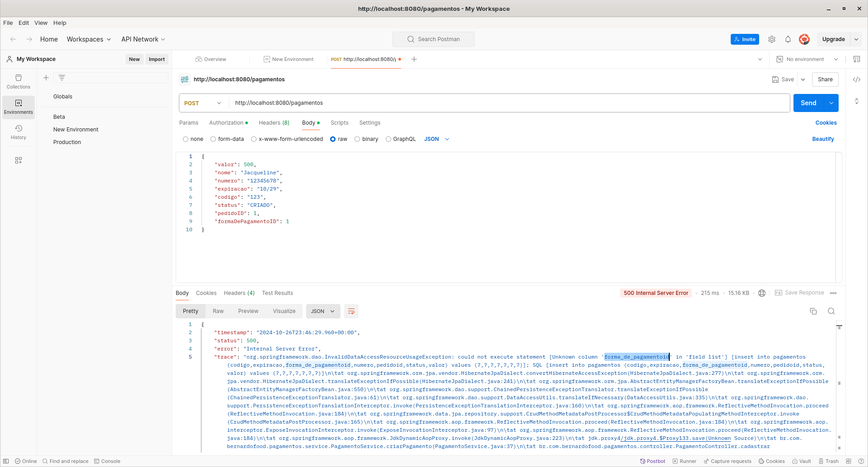Open the tab list chevron dropdown

(x=760, y=59)
